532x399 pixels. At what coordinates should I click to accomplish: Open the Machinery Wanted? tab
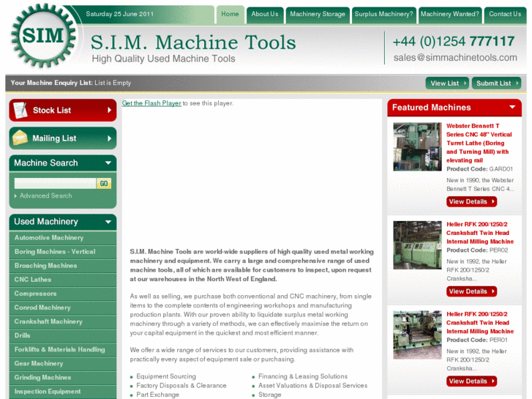pos(450,14)
